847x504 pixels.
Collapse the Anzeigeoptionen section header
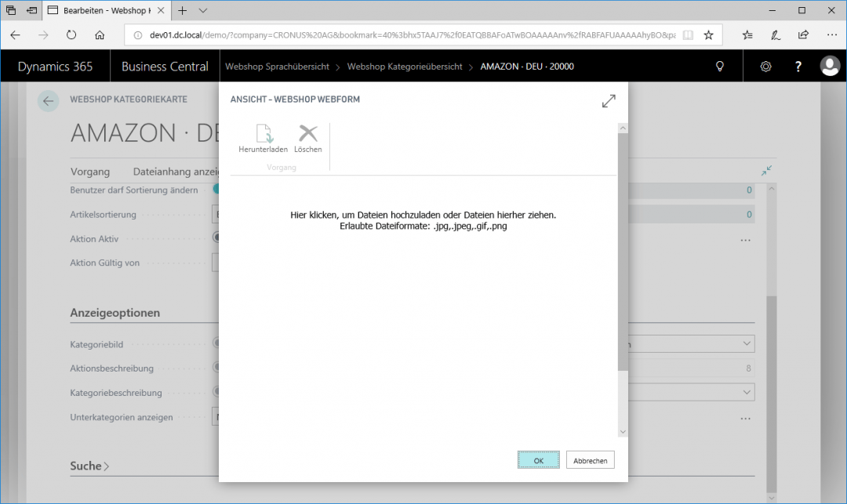(115, 313)
